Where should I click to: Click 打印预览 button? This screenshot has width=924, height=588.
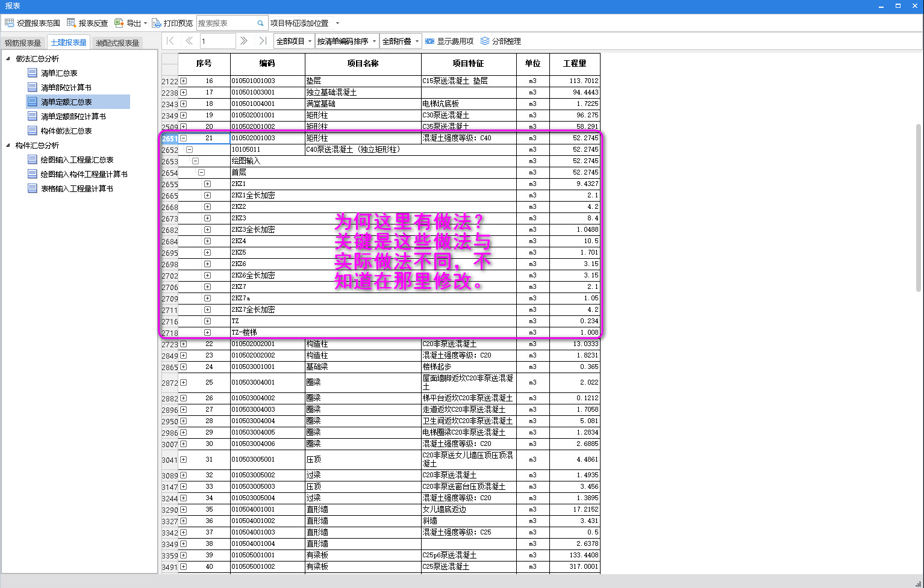pyautogui.click(x=172, y=23)
